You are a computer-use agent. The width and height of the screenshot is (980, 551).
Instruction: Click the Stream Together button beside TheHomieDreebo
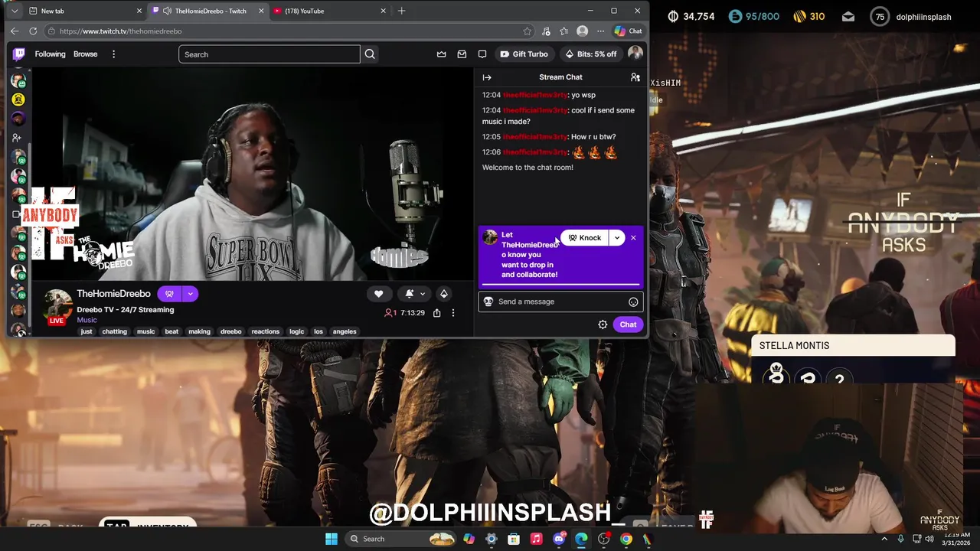point(169,294)
